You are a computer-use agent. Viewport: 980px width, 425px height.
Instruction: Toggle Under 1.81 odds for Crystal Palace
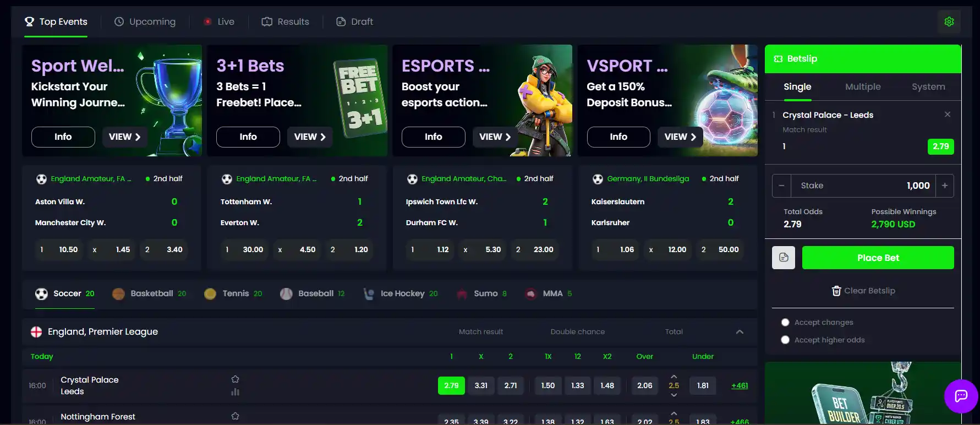[703, 386]
